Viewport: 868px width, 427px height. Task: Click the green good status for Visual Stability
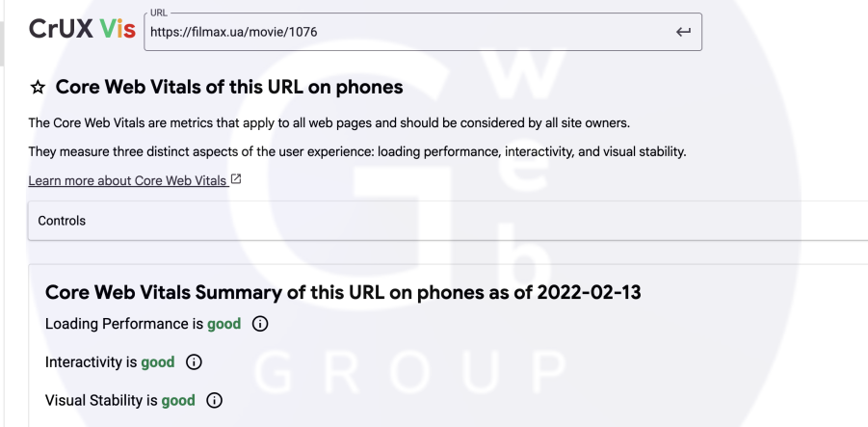click(178, 400)
